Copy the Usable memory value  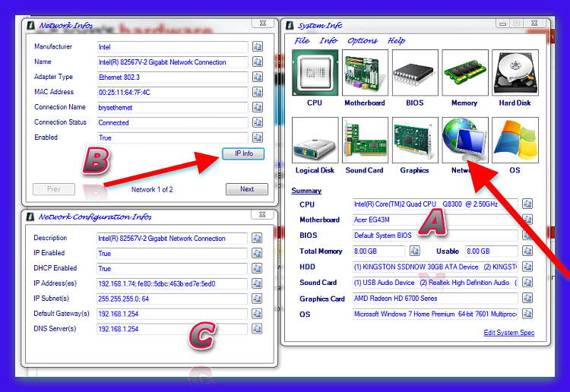click(x=527, y=251)
